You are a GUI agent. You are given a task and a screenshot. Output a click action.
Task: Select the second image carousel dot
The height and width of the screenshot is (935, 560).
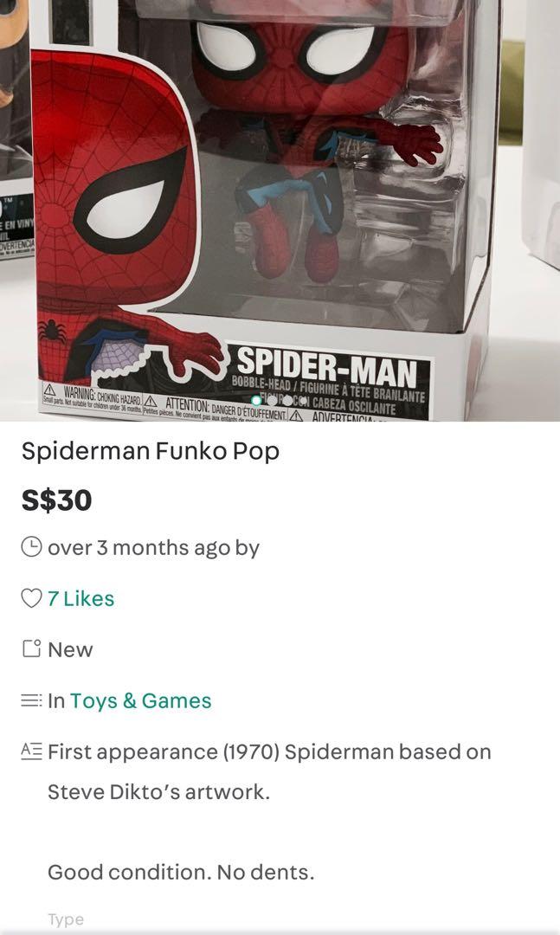272,401
